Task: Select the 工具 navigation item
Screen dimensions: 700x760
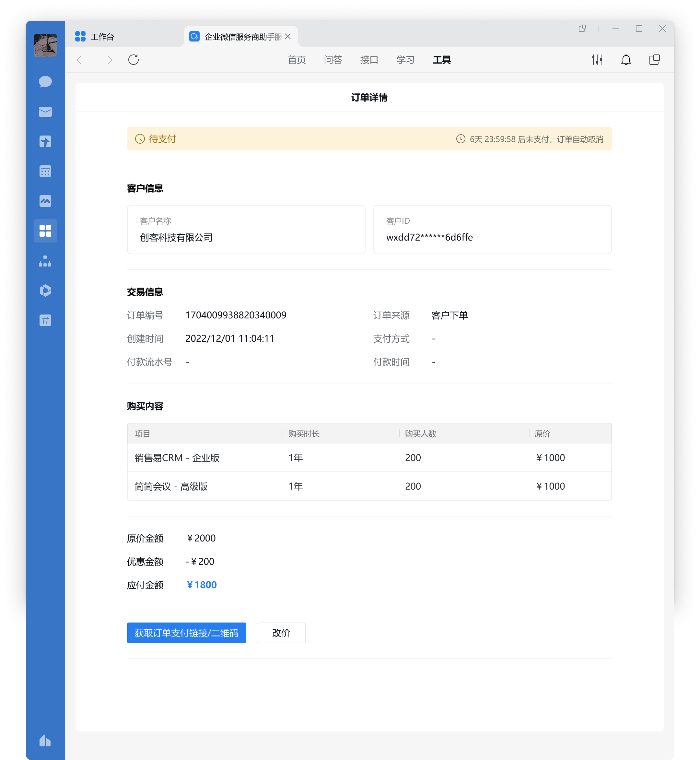Action: pos(442,60)
